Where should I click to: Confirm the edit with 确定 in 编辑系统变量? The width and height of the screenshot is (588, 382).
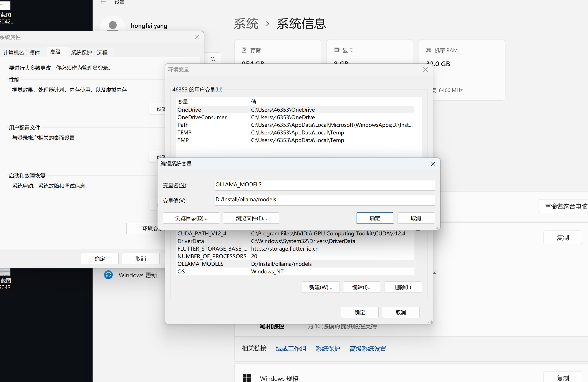tap(374, 218)
